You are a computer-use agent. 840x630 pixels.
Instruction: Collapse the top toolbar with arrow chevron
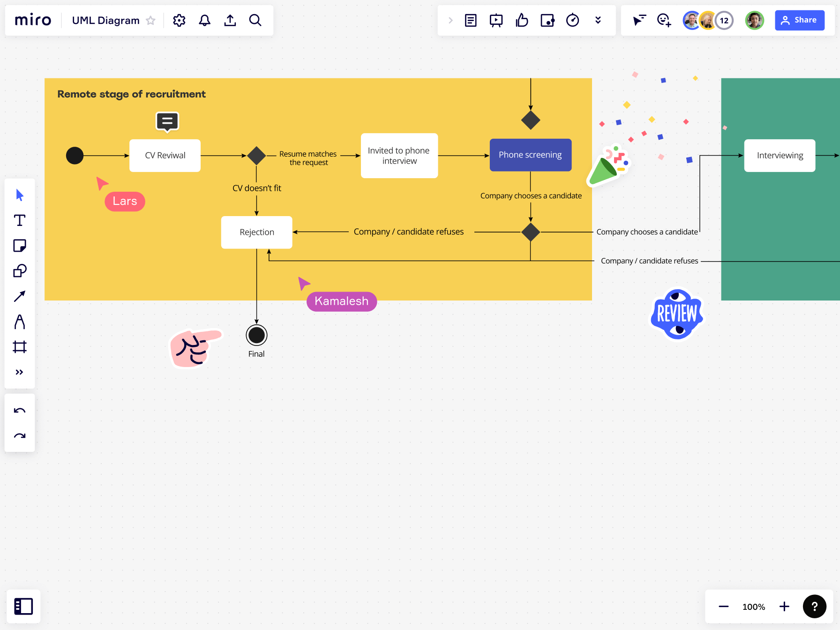(450, 20)
